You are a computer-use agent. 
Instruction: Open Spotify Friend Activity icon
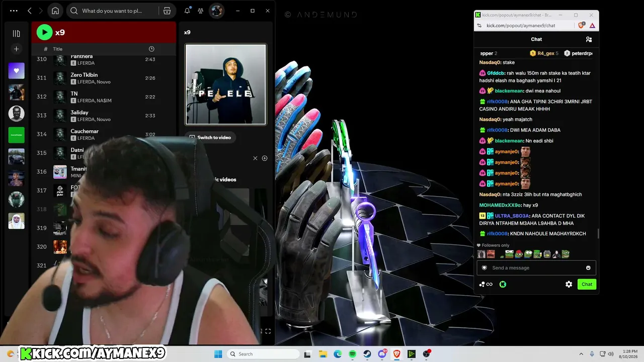201,11
